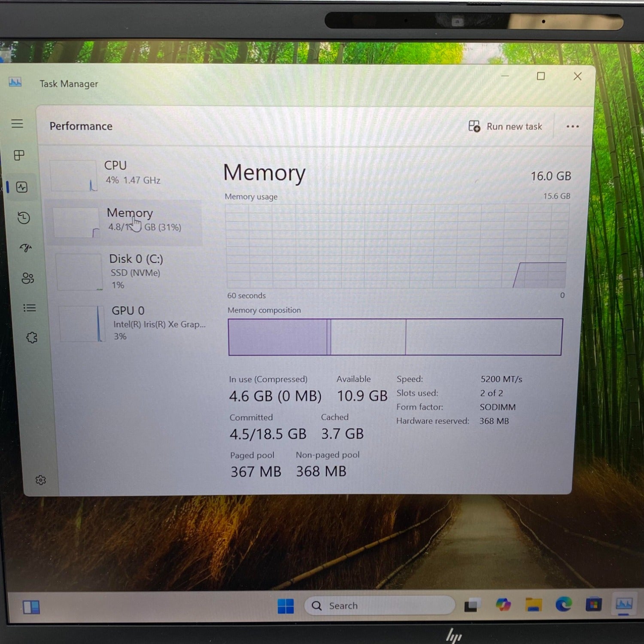Open File Explorer from the taskbar
This screenshot has height=644, width=644.
533,605
